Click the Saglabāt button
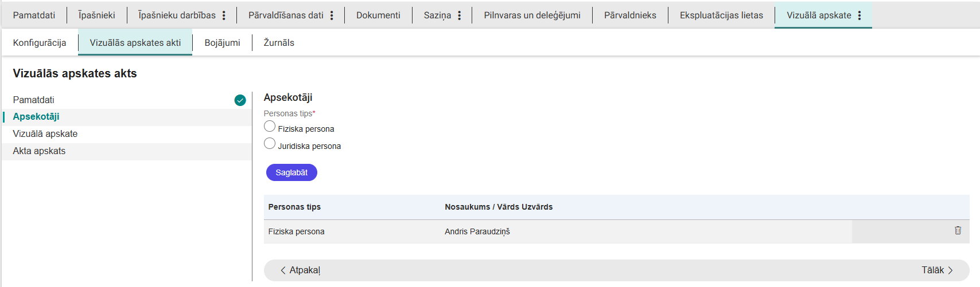980x287 pixels. coord(291,172)
